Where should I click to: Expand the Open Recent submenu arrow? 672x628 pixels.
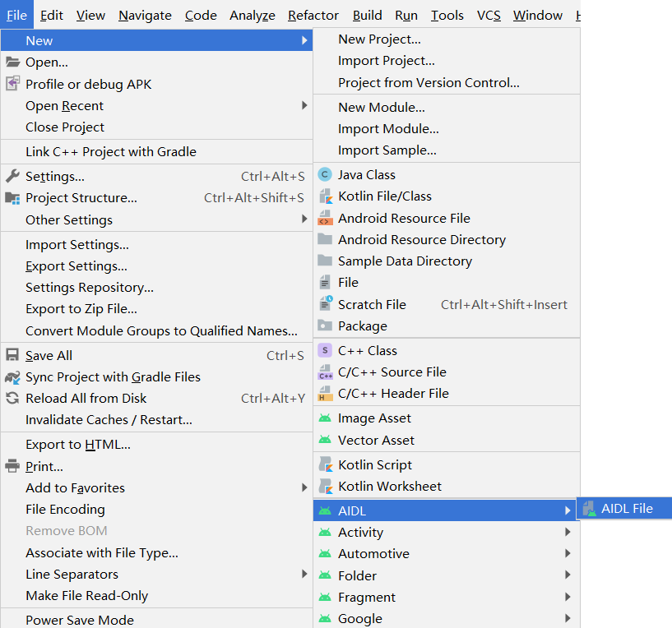304,105
